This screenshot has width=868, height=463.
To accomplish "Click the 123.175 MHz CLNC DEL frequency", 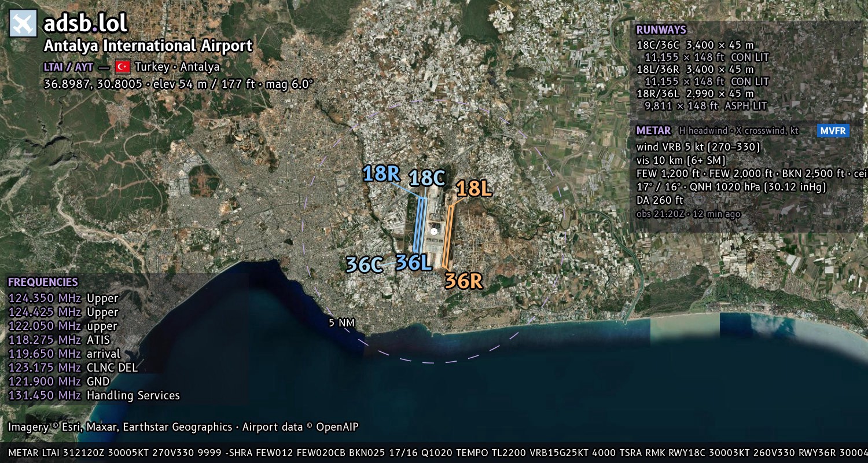I will [73, 368].
